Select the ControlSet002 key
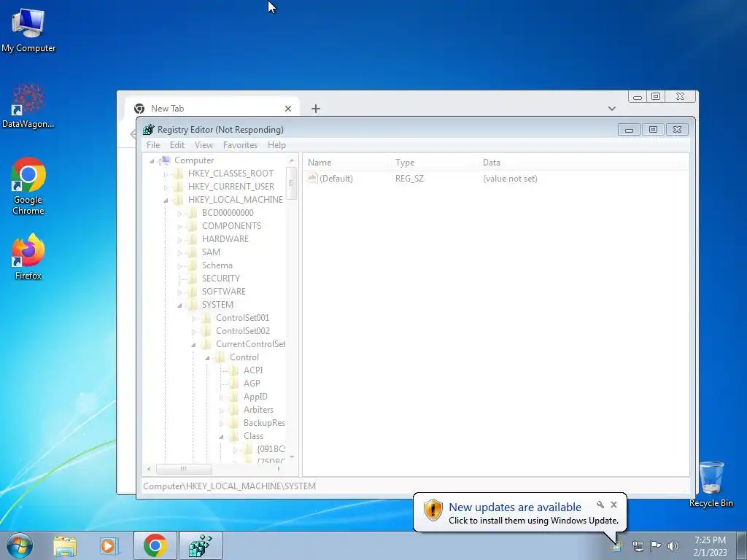The height and width of the screenshot is (560, 747). (242, 331)
